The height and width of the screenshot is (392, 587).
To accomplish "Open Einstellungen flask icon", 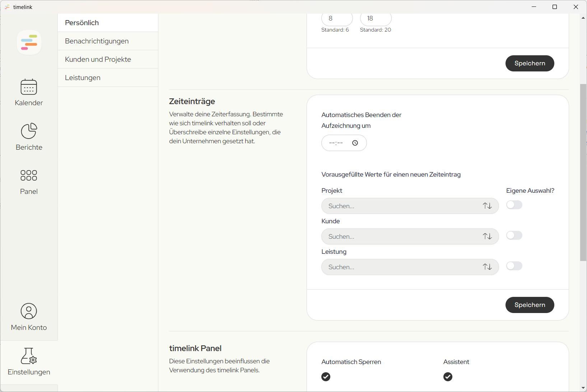I will tap(29, 356).
